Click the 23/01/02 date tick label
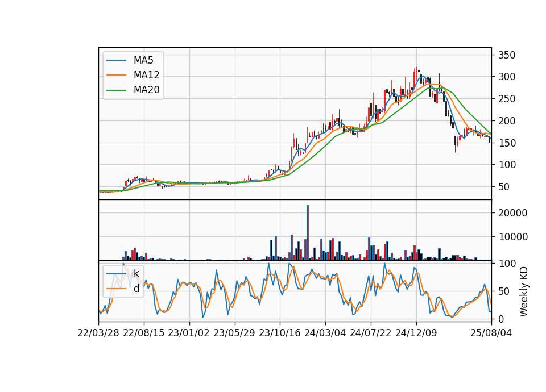This screenshot has width=546, height=392. pos(189,333)
